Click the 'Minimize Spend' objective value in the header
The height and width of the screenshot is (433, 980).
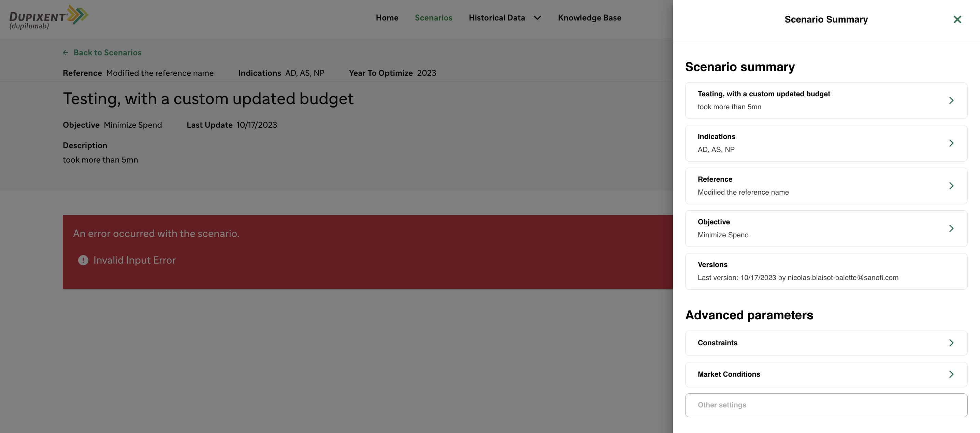(x=133, y=125)
